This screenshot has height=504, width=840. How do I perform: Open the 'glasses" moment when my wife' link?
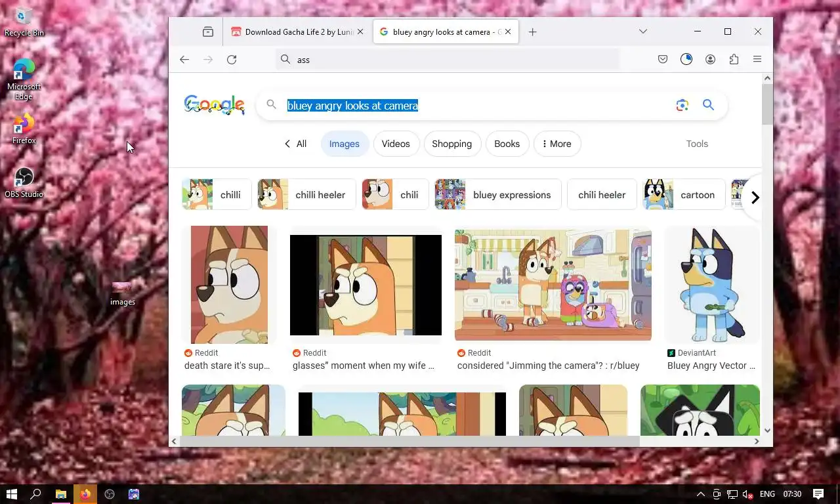tap(364, 366)
